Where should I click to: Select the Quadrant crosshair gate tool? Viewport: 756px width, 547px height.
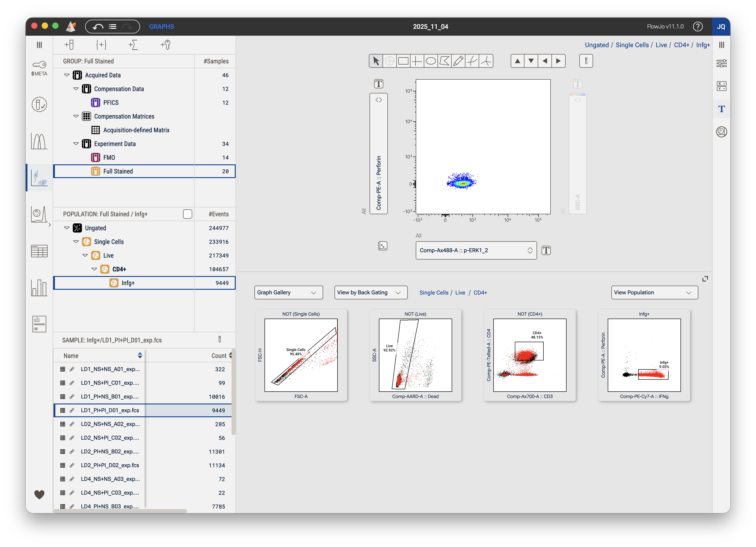417,61
